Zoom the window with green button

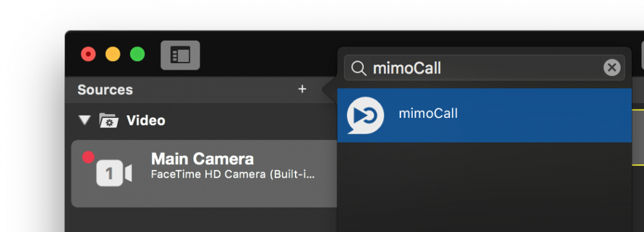click(x=138, y=54)
